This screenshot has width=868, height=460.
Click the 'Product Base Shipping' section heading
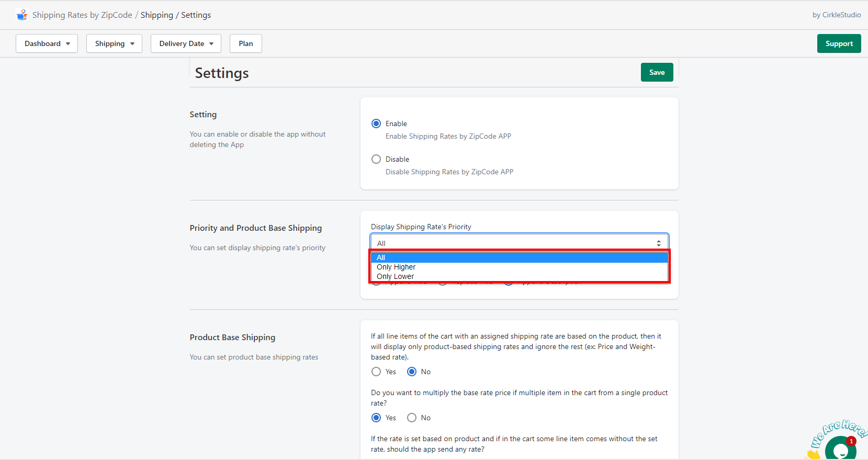(232, 338)
